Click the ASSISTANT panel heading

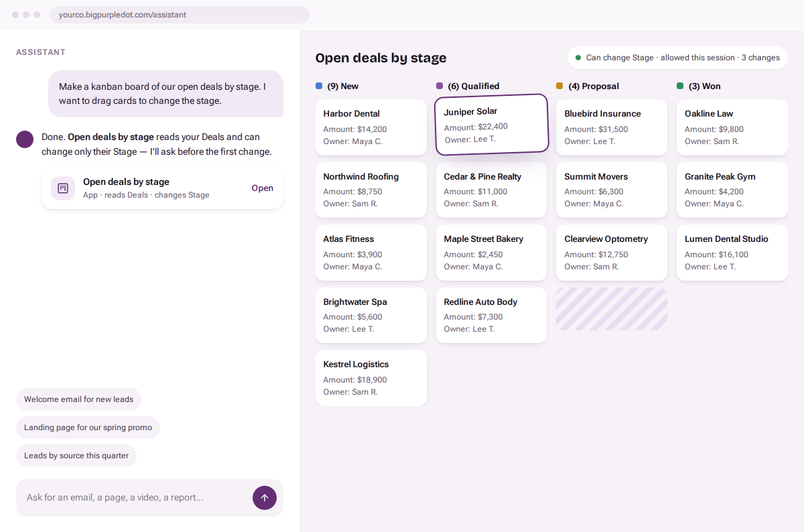point(41,52)
